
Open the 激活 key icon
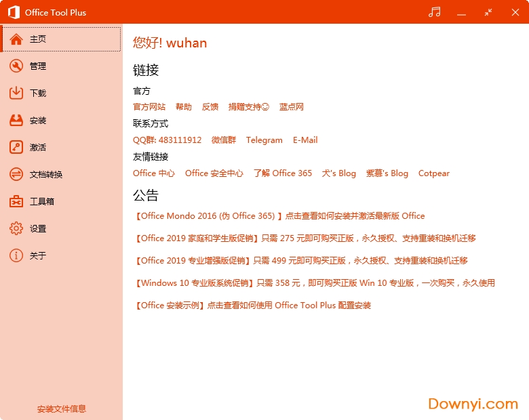pyautogui.click(x=16, y=147)
